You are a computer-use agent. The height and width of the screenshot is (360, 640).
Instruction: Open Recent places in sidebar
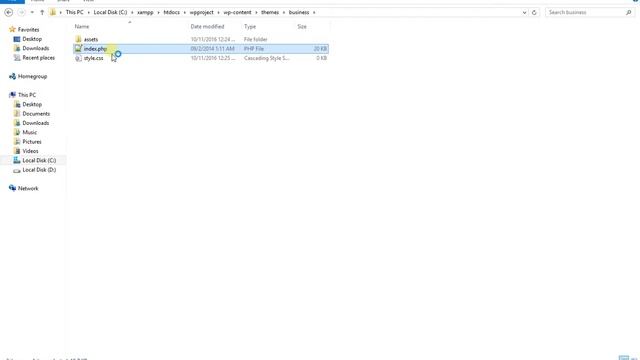(x=38, y=58)
